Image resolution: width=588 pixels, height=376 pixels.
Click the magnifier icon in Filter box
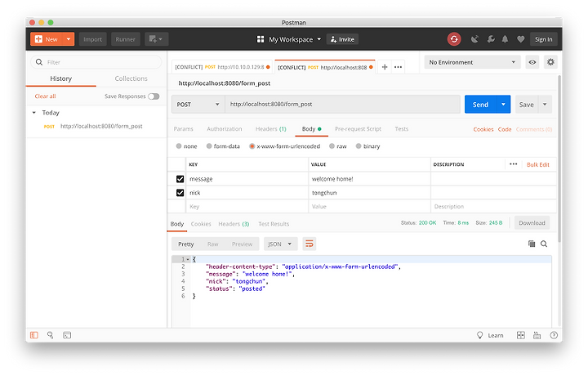39,62
